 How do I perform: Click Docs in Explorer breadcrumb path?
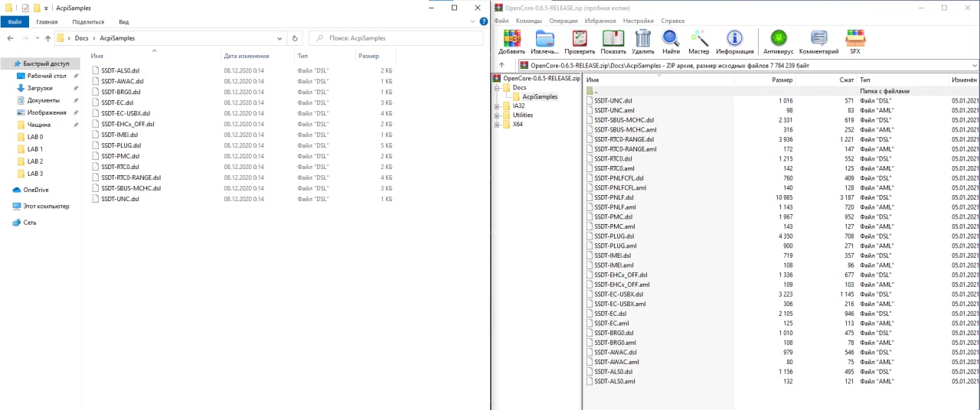click(82, 38)
